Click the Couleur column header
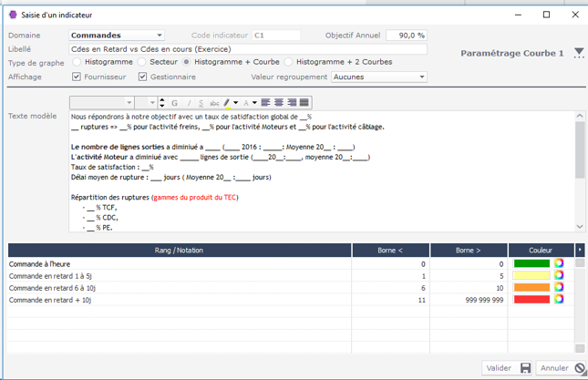Screen dimensions: 588x380 click(541, 250)
